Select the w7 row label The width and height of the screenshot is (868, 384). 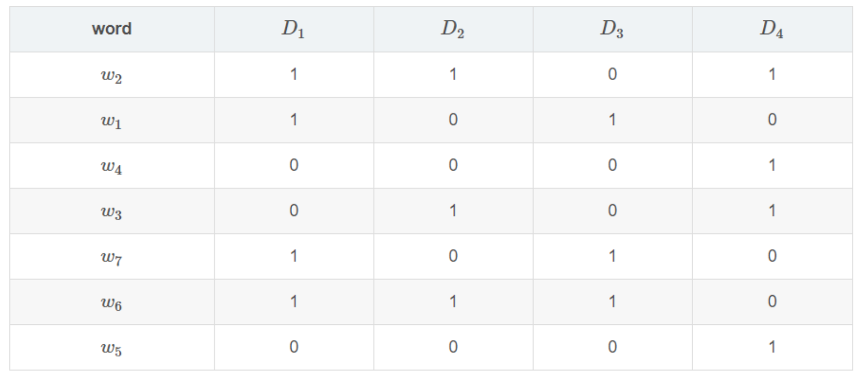tap(112, 257)
